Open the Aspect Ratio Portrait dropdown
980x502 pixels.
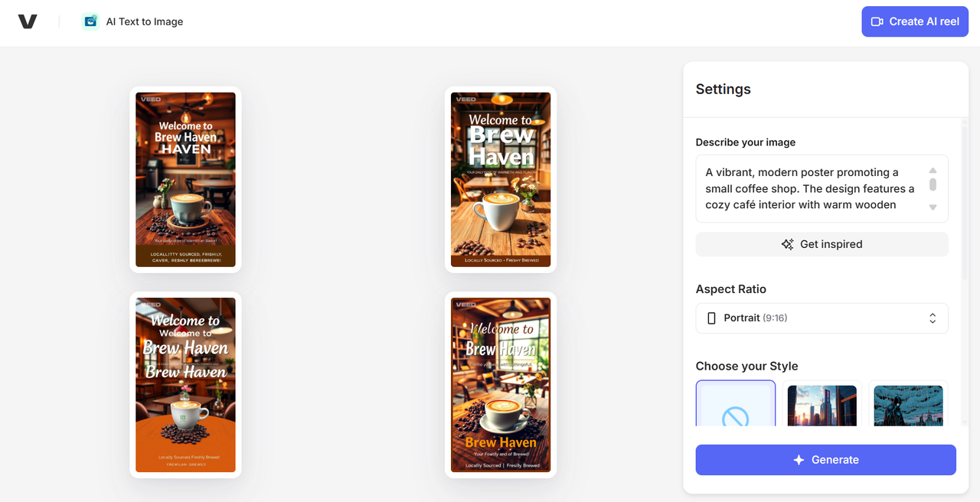click(x=821, y=318)
